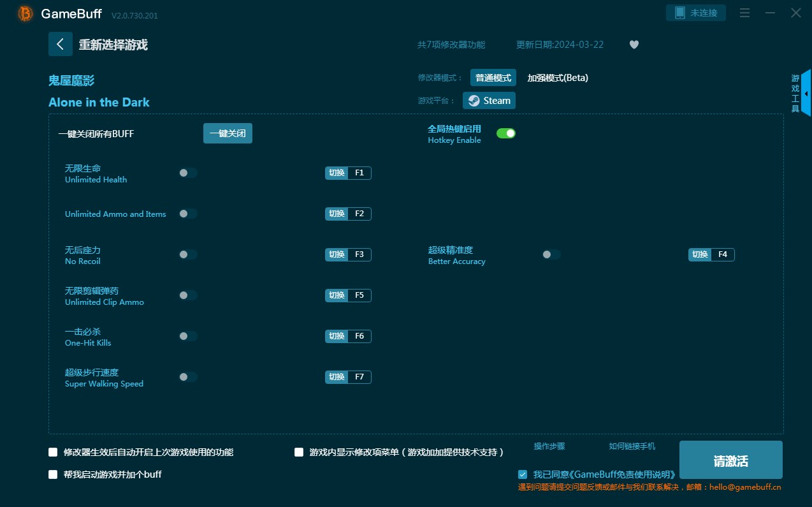Click F4 hotkey switch for Better Accuracy
The height and width of the screenshot is (507, 812).
(x=711, y=254)
